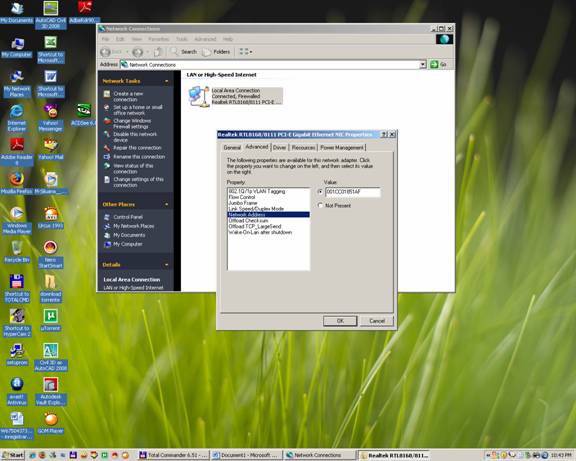
Task: Select Recycle Bin desktop icon
Action: click(x=17, y=252)
